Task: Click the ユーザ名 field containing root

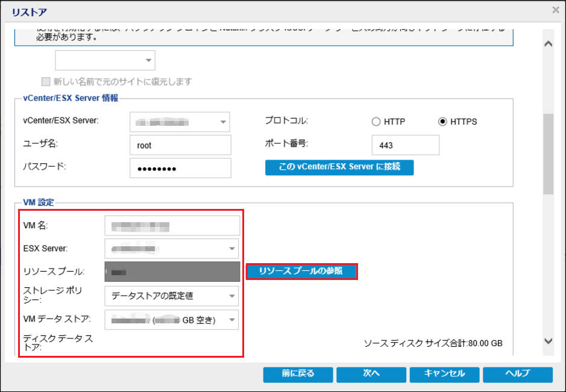Action: tap(180, 145)
